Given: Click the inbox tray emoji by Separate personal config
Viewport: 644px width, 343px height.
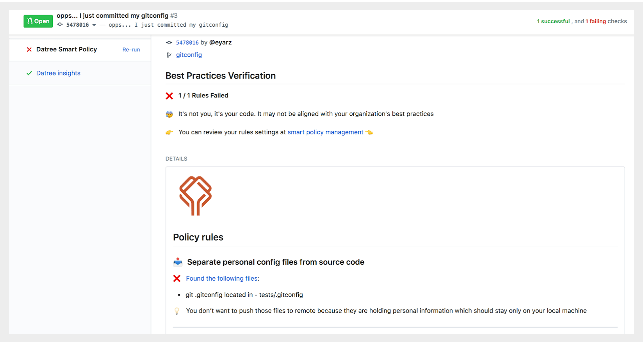Looking at the screenshot, I should click(178, 262).
